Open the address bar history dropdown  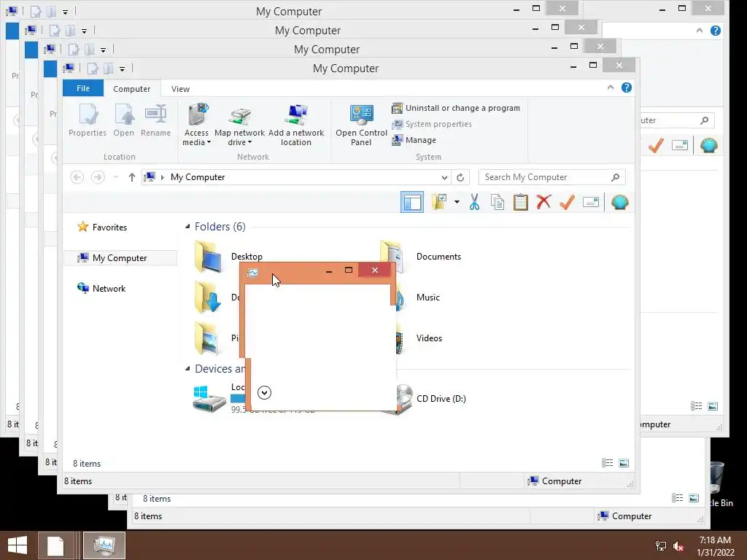point(444,177)
